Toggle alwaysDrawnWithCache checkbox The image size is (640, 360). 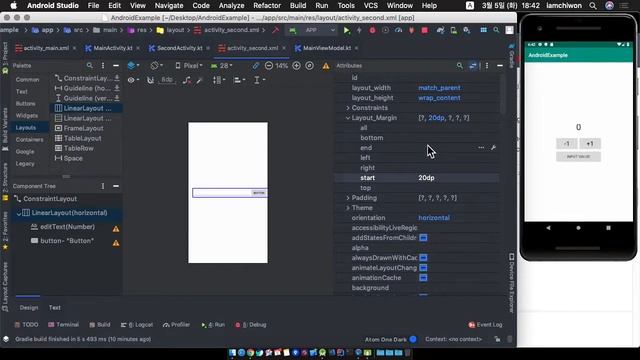[x=423, y=258]
